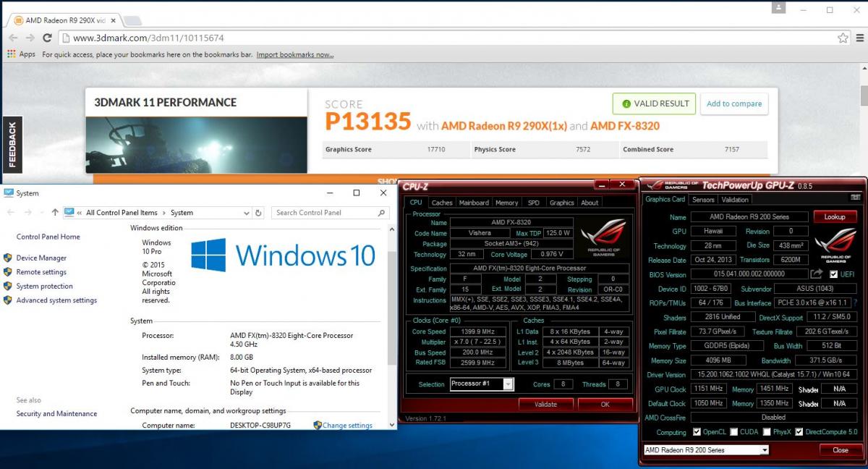Viewport: 868px width, 469px height.
Task: Toggle the UEFI checkbox in GPU-Z
Action: click(x=834, y=274)
